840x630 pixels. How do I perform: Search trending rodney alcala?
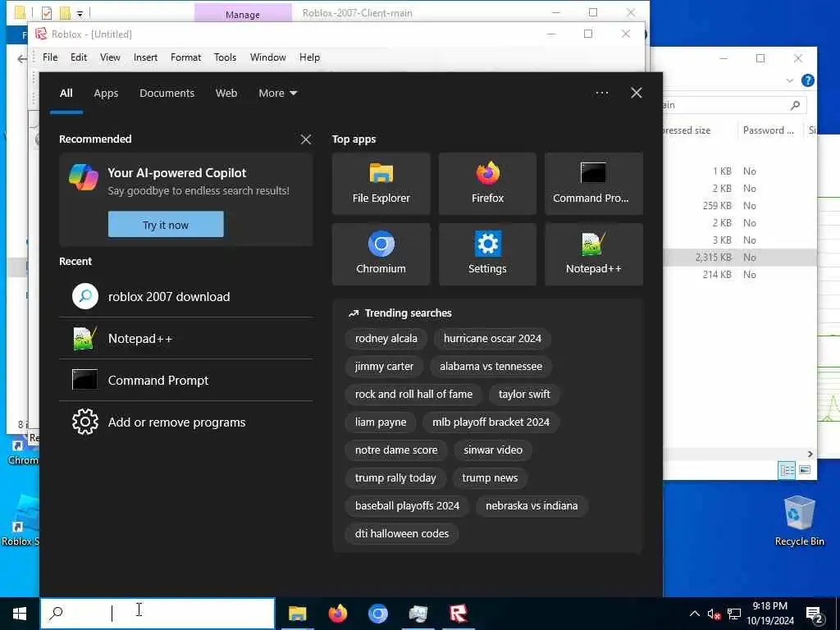[386, 339]
